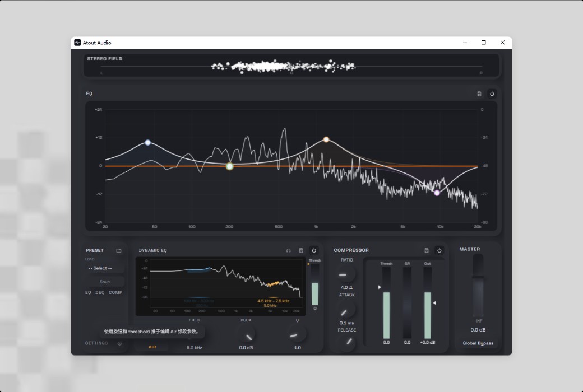Select the DEQ preset tab
The height and width of the screenshot is (392, 583).
[x=100, y=292]
